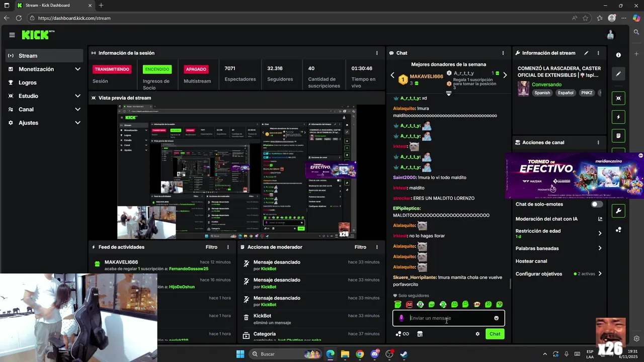
Task: Open options menu of the Chat panel
Action: (503, 53)
